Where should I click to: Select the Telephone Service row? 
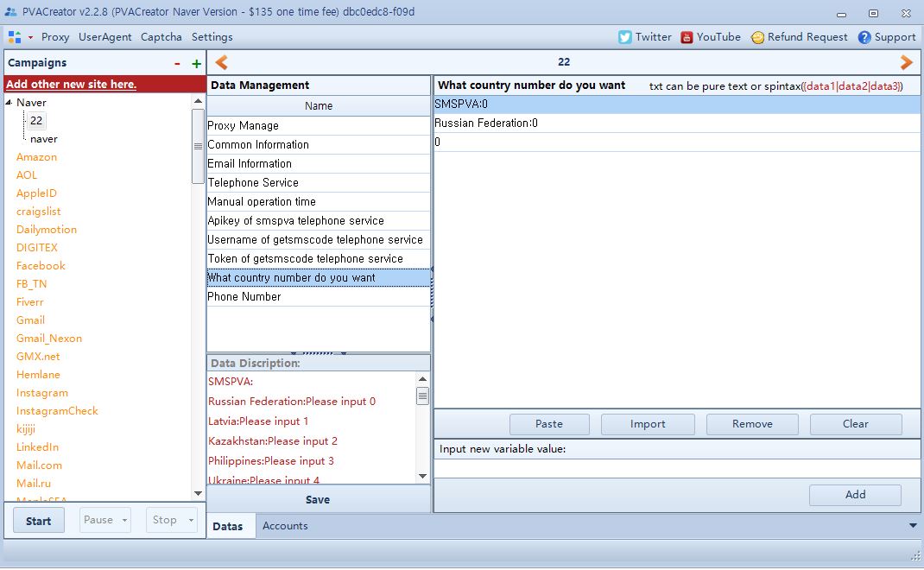tap(318, 182)
